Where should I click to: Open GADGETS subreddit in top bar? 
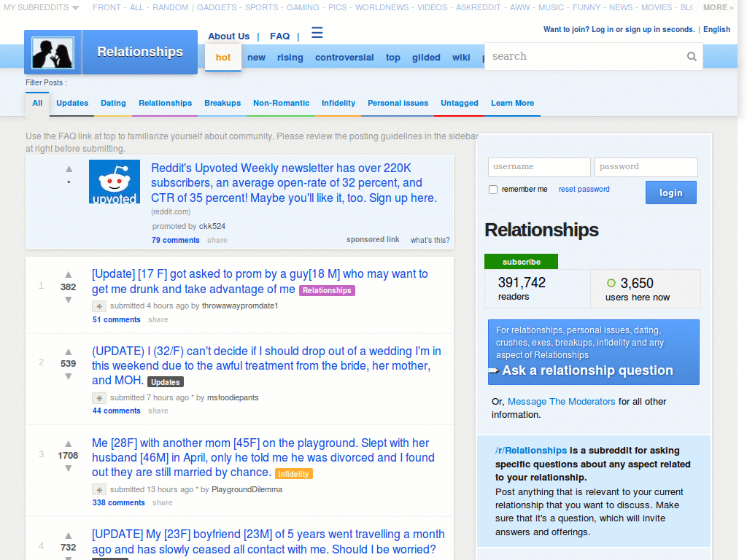pyautogui.click(x=217, y=7)
